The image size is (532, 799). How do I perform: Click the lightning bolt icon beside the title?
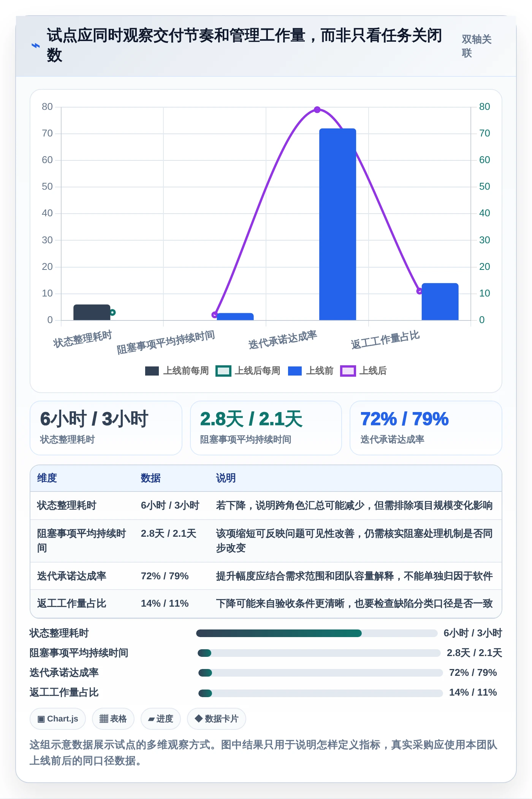pyautogui.click(x=35, y=46)
